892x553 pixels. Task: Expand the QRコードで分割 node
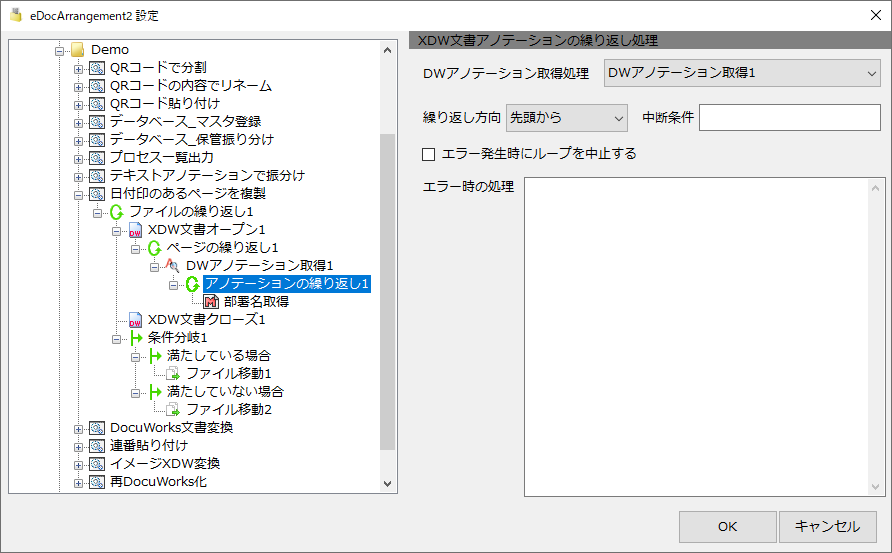pyautogui.click(x=79, y=69)
